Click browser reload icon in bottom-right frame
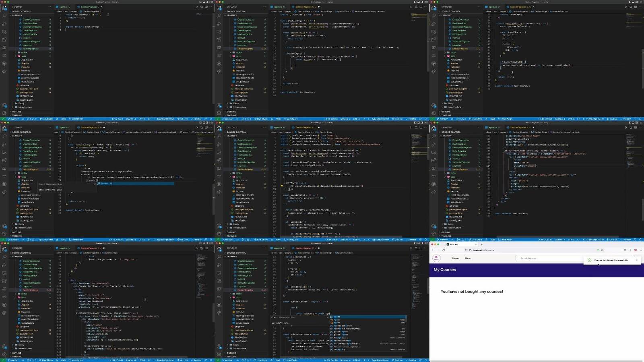 click(x=444, y=250)
